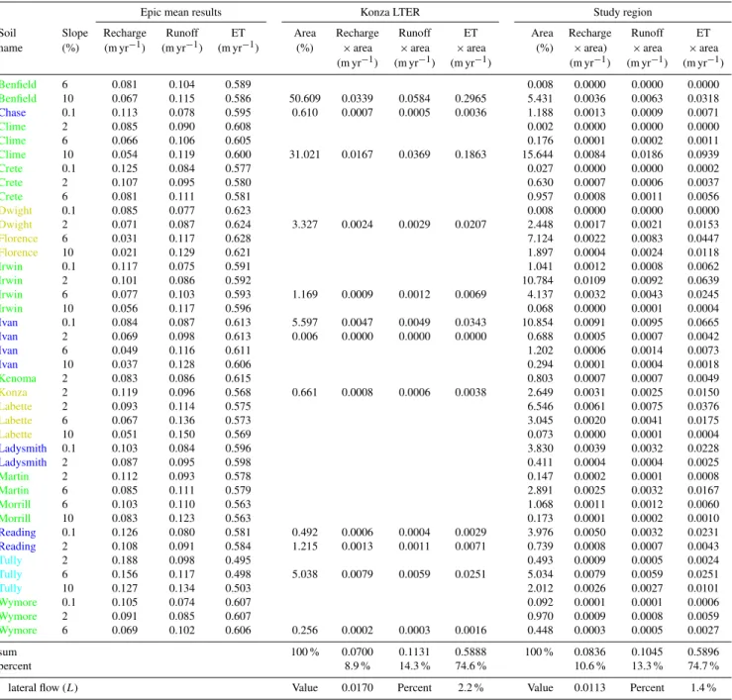Click the Konza LTER area value 3.327

point(305,225)
